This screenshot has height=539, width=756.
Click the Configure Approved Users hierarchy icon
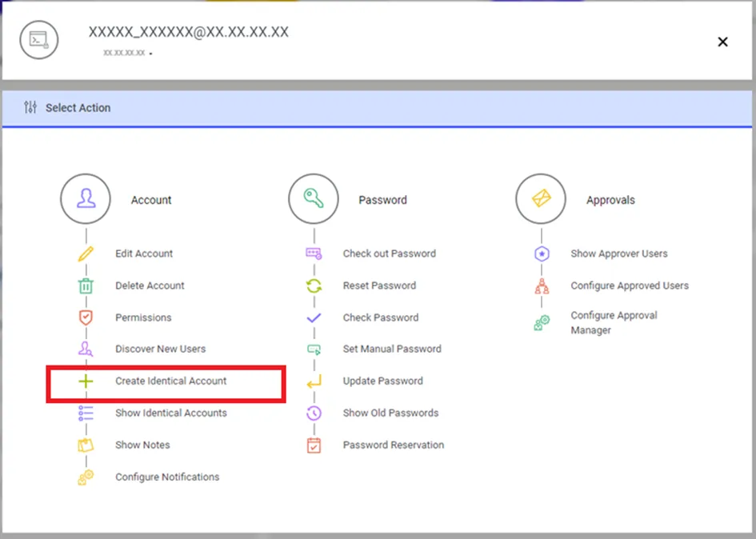(x=542, y=285)
